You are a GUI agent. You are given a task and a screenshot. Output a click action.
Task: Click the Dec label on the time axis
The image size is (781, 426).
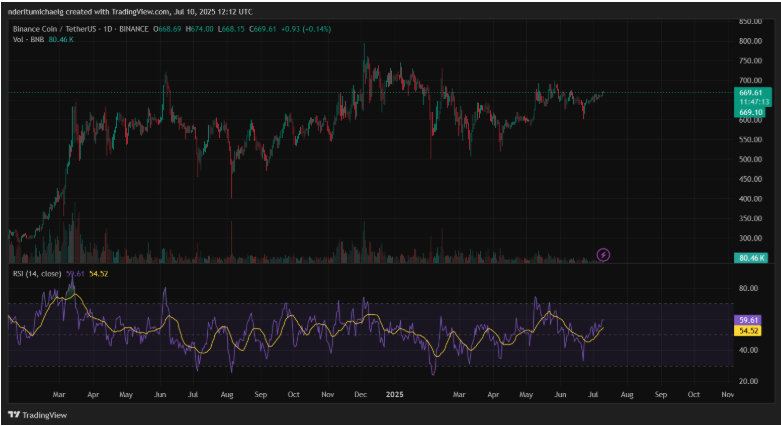click(361, 395)
